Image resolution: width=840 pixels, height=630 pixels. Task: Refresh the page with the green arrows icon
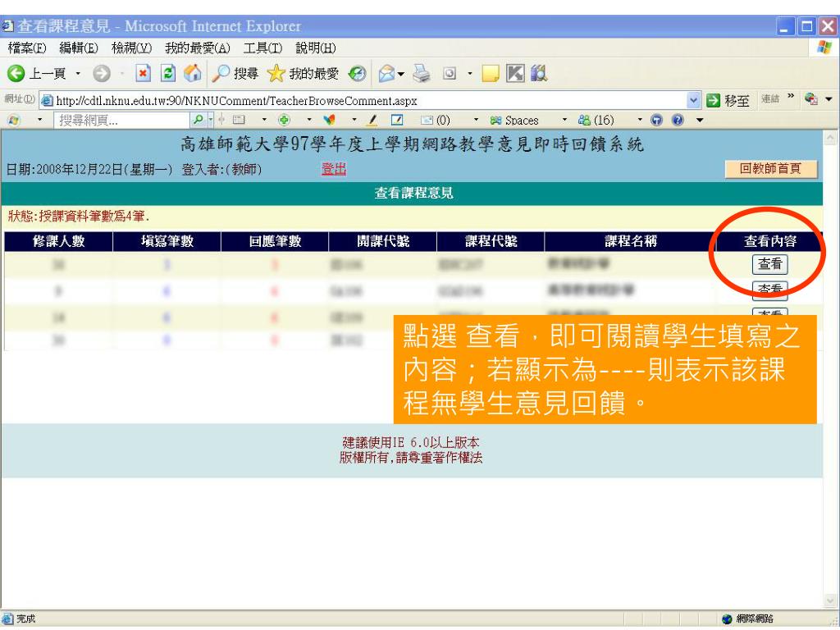168,73
